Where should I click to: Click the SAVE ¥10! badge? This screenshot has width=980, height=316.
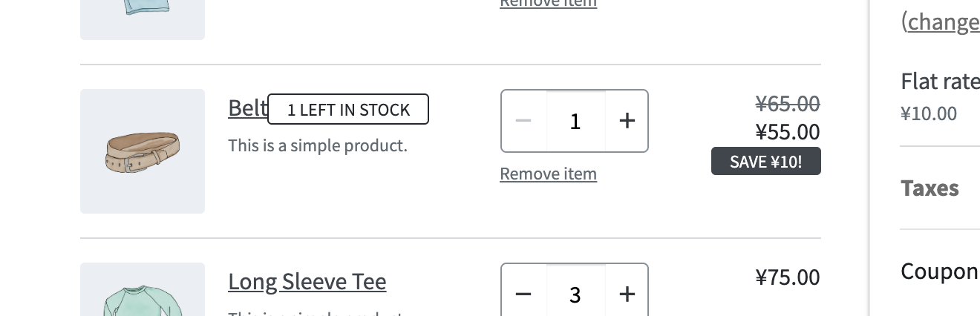(x=765, y=162)
